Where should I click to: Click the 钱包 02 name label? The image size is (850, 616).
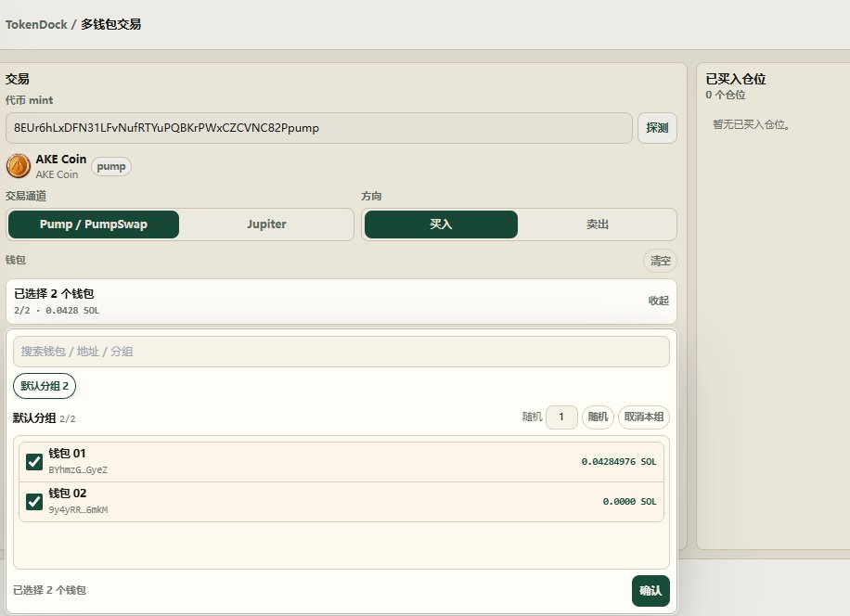click(x=67, y=493)
